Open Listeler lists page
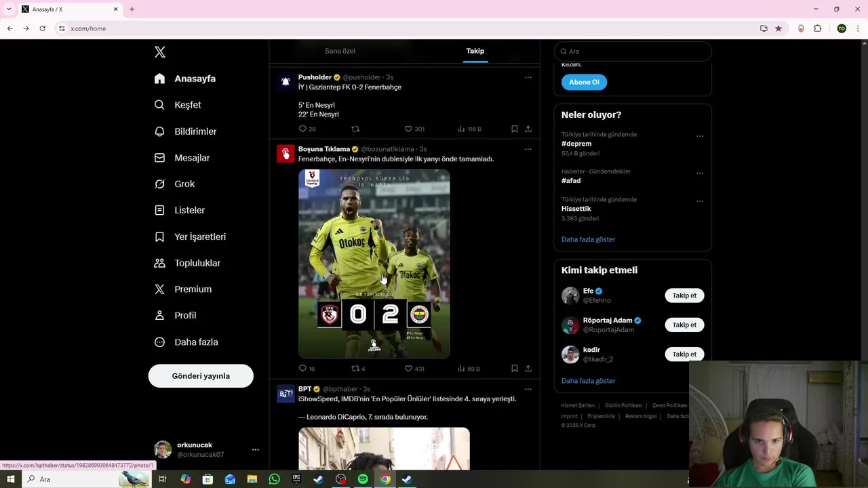The image size is (868, 488). click(179, 210)
